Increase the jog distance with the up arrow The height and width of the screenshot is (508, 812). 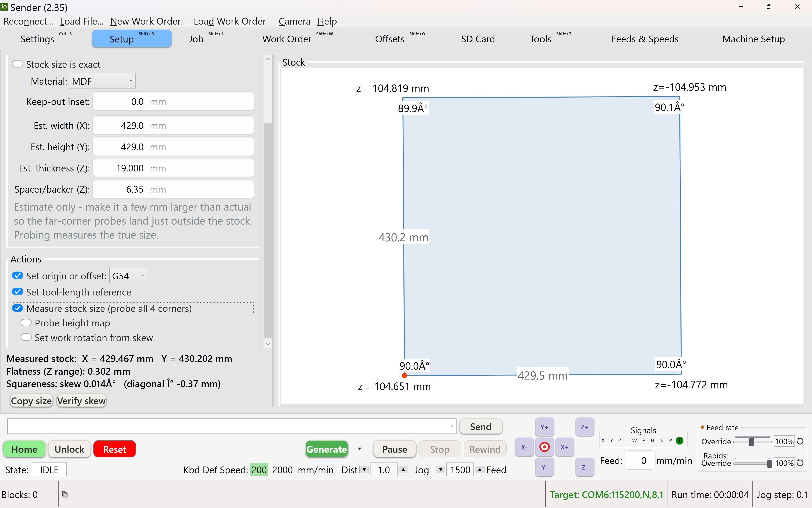pos(403,469)
